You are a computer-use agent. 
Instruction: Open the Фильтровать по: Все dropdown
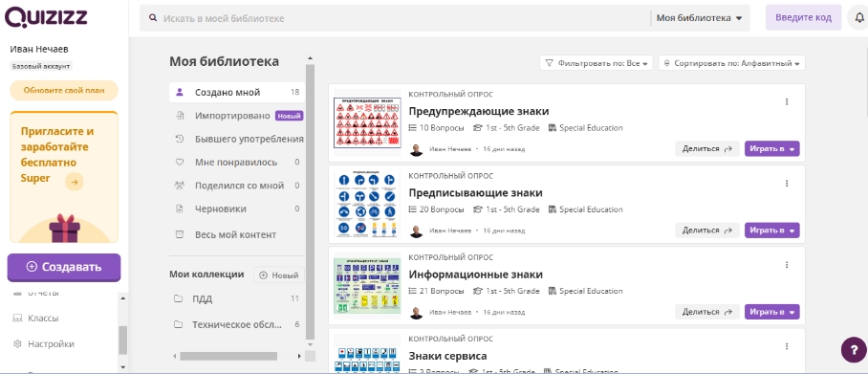[597, 63]
